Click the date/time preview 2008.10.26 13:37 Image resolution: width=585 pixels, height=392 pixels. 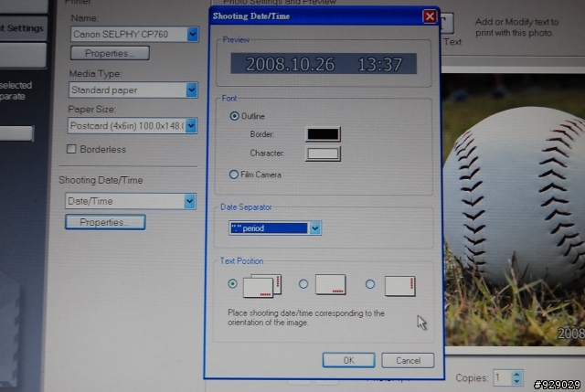click(324, 63)
